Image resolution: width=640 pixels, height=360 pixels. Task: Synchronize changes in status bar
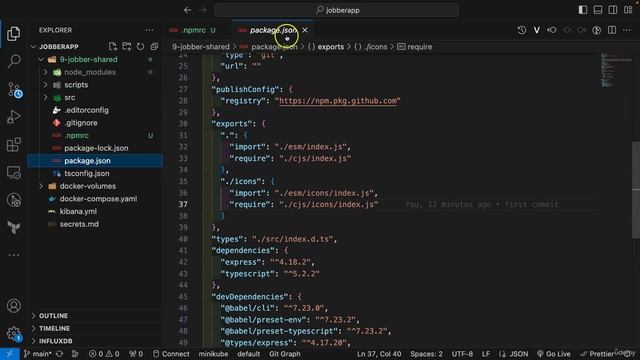(60, 354)
